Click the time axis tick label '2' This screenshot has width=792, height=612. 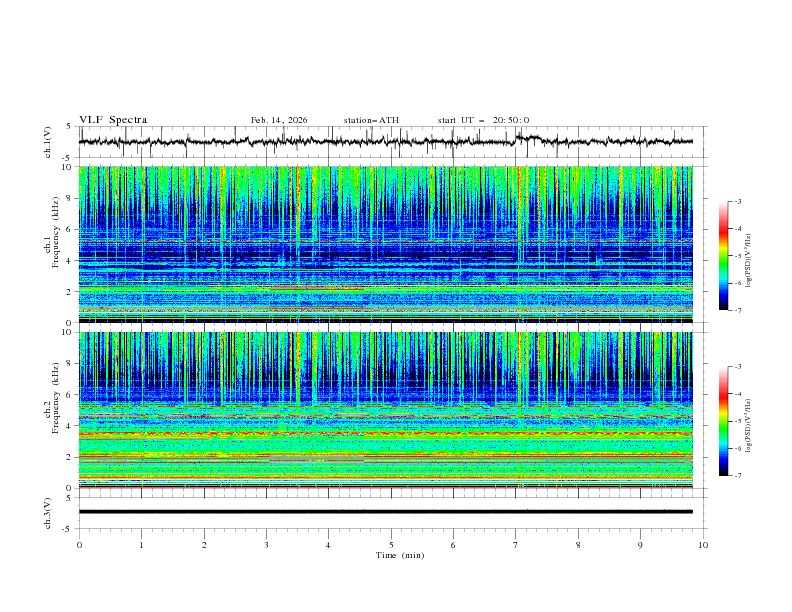click(204, 545)
